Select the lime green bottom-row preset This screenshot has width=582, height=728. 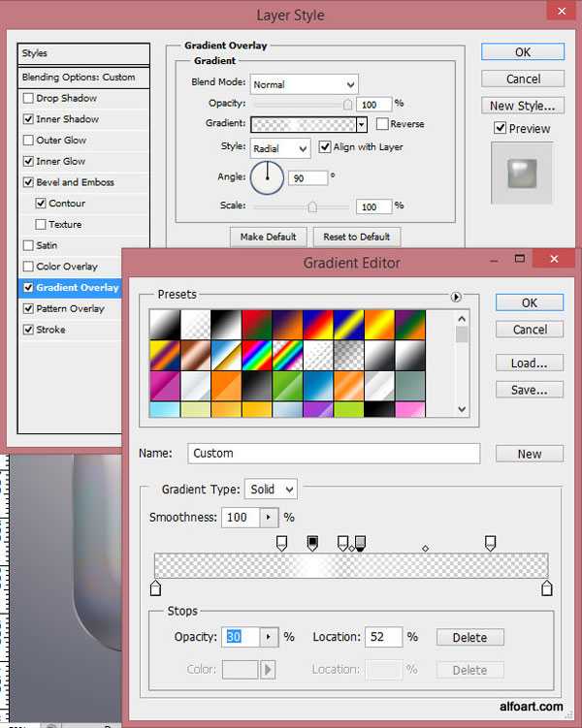click(x=348, y=409)
